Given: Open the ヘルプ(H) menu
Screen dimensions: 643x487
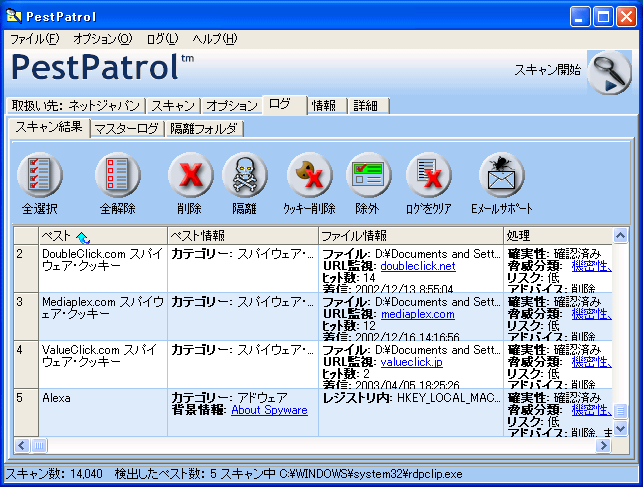Looking at the screenshot, I should click(215, 39).
